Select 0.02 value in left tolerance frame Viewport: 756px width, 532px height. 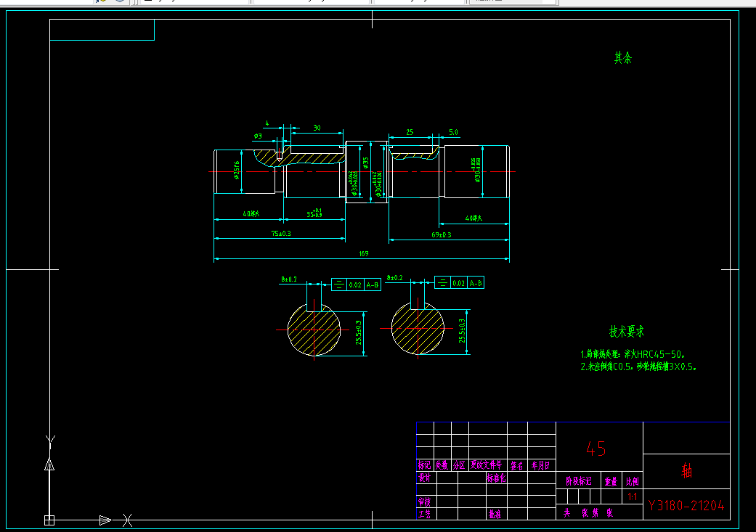pyautogui.click(x=355, y=285)
